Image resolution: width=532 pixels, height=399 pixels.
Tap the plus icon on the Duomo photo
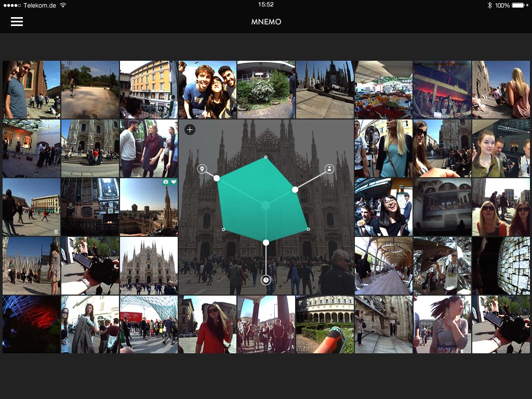click(190, 129)
